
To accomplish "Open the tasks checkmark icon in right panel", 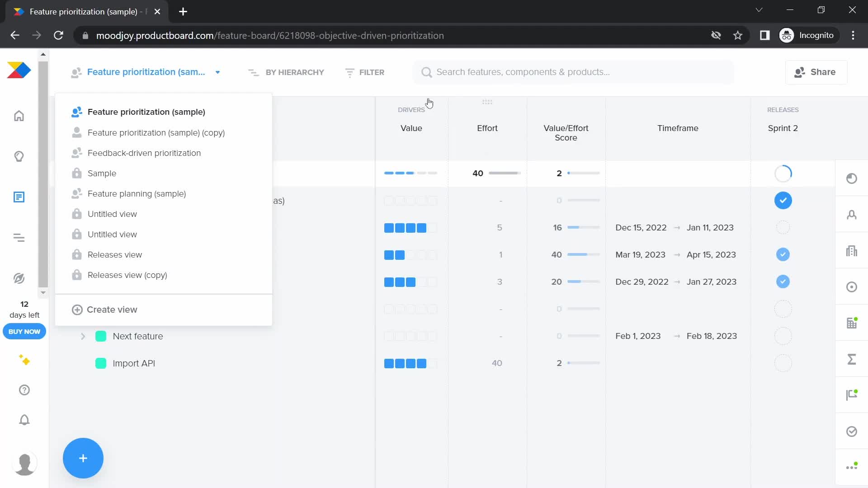I will click(852, 432).
